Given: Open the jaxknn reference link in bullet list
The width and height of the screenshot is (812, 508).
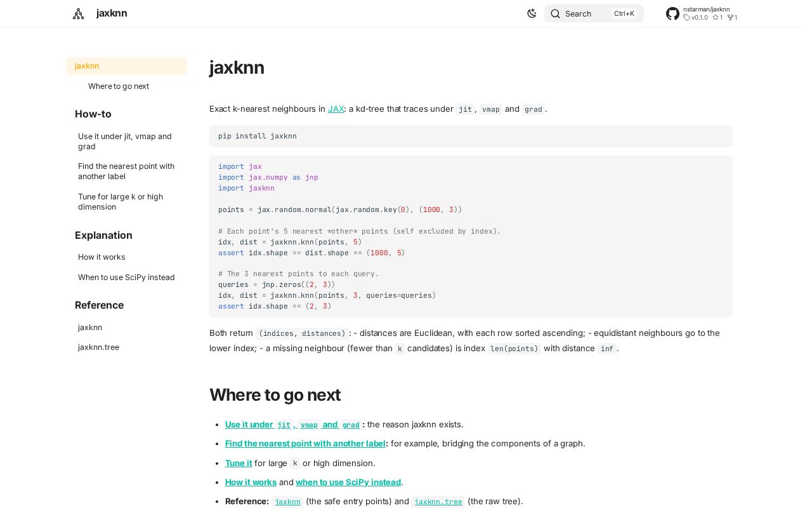Looking at the screenshot, I should click(x=287, y=502).
